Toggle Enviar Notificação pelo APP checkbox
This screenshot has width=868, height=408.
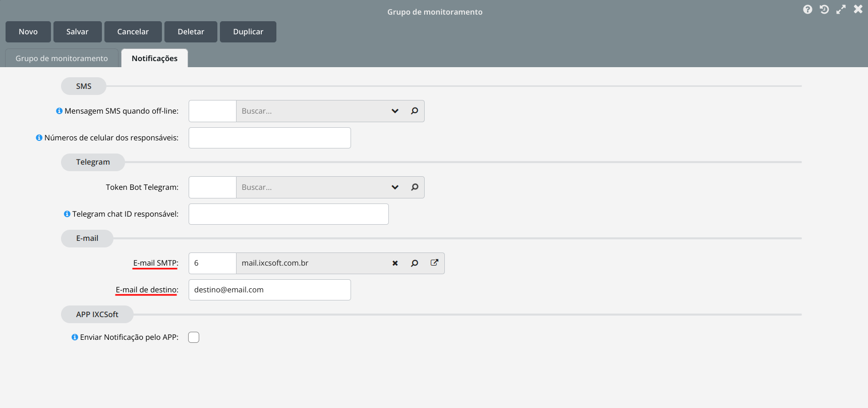tap(194, 337)
